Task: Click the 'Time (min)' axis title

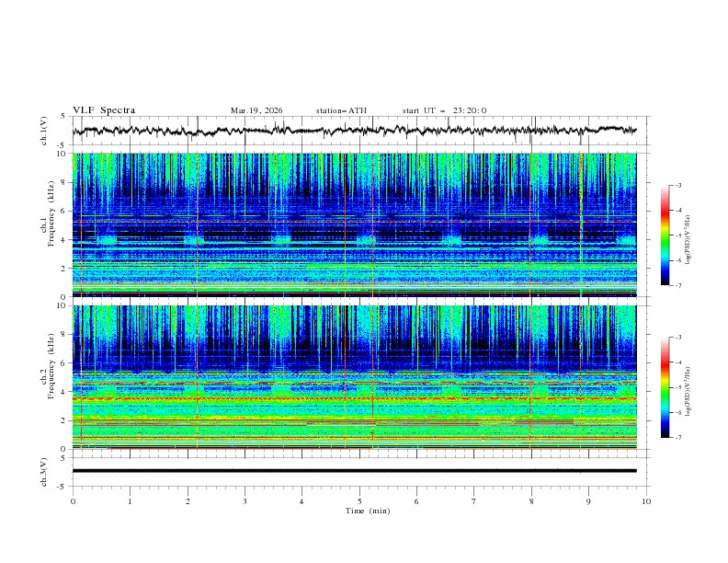Action: [x=368, y=511]
